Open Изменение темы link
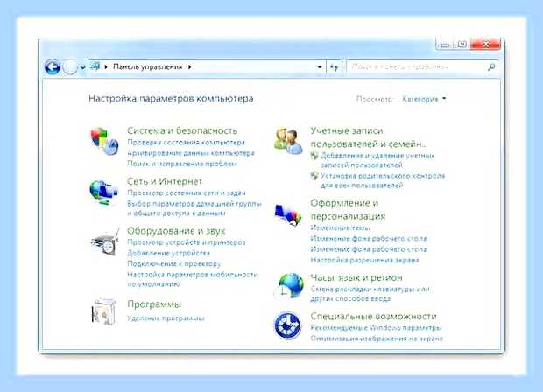The width and height of the screenshot is (543, 392). (340, 227)
